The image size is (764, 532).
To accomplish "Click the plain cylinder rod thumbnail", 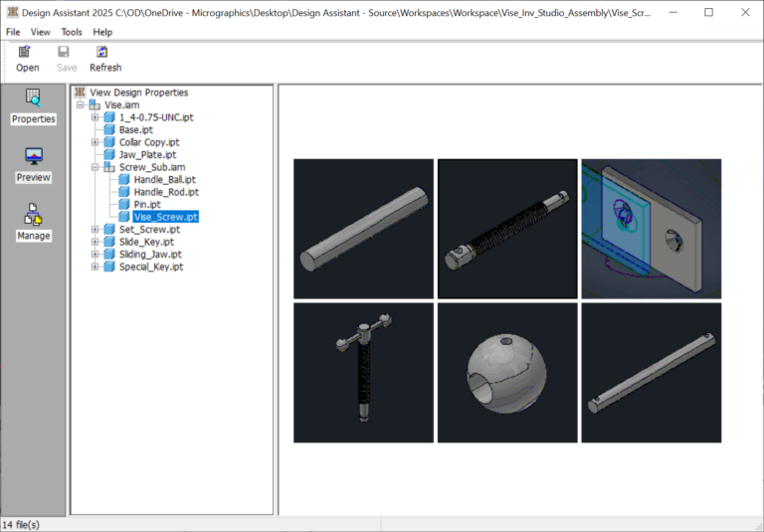I will [x=363, y=229].
